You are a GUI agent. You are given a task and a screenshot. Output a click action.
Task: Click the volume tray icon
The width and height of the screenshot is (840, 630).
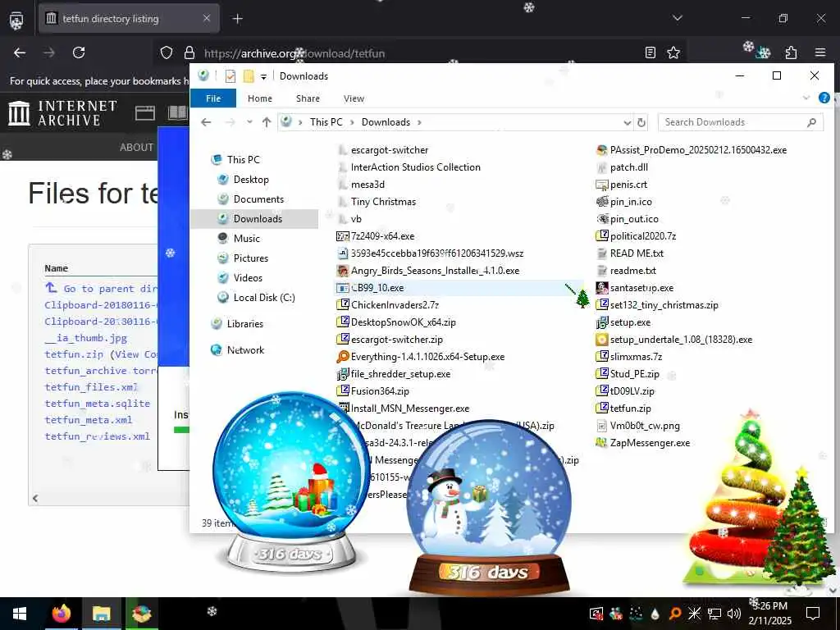pos(734,614)
